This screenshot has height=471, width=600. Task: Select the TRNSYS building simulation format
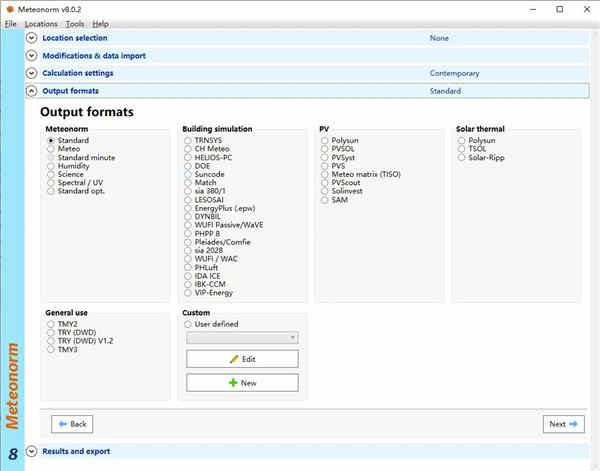pyautogui.click(x=203, y=140)
